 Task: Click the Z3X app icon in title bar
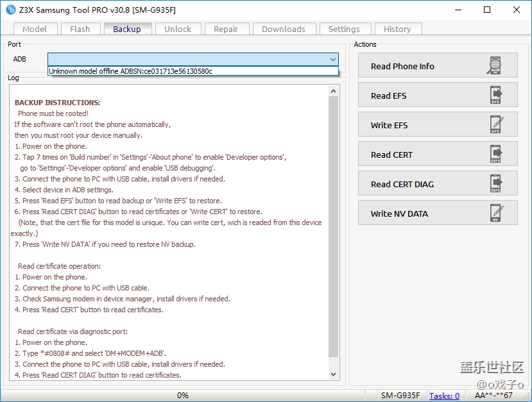click(10, 10)
